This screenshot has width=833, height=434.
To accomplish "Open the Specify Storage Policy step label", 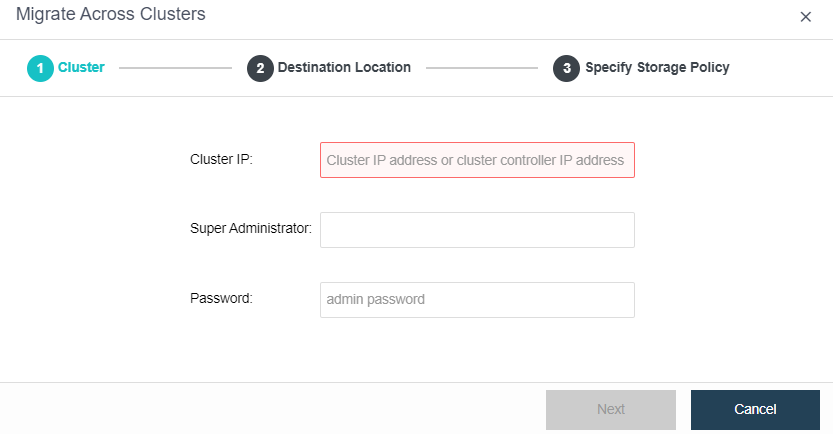I will pyautogui.click(x=657, y=68).
